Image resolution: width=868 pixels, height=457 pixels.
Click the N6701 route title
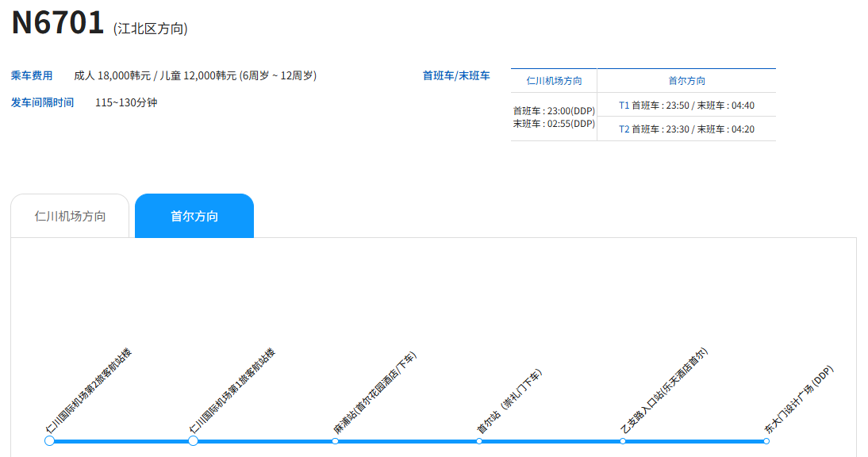click(x=58, y=23)
